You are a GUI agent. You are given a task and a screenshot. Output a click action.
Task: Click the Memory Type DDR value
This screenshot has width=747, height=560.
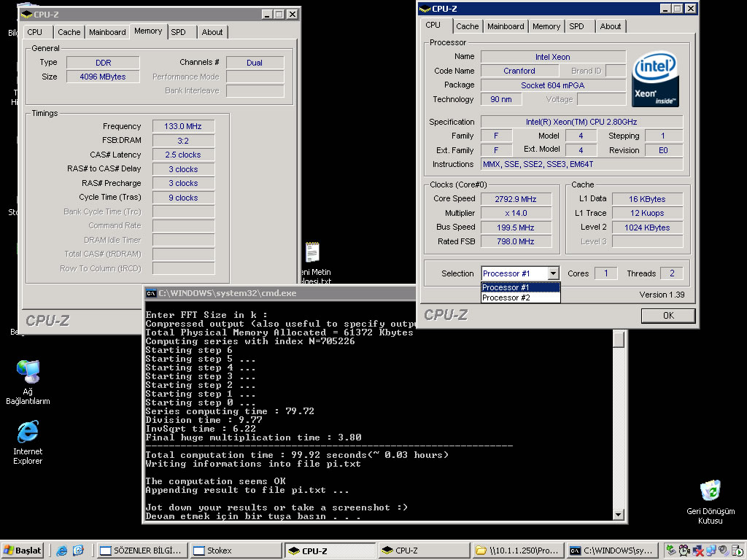coord(103,63)
